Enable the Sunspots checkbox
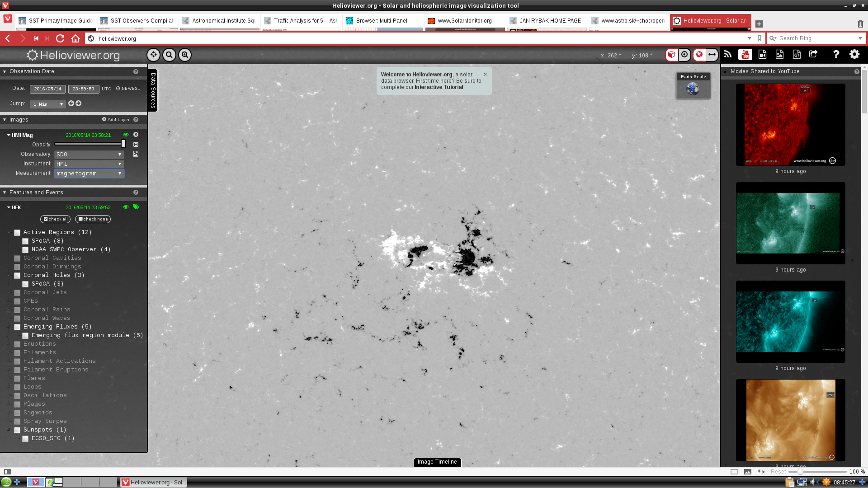Viewport: 868px width, 488px height. (17, 430)
